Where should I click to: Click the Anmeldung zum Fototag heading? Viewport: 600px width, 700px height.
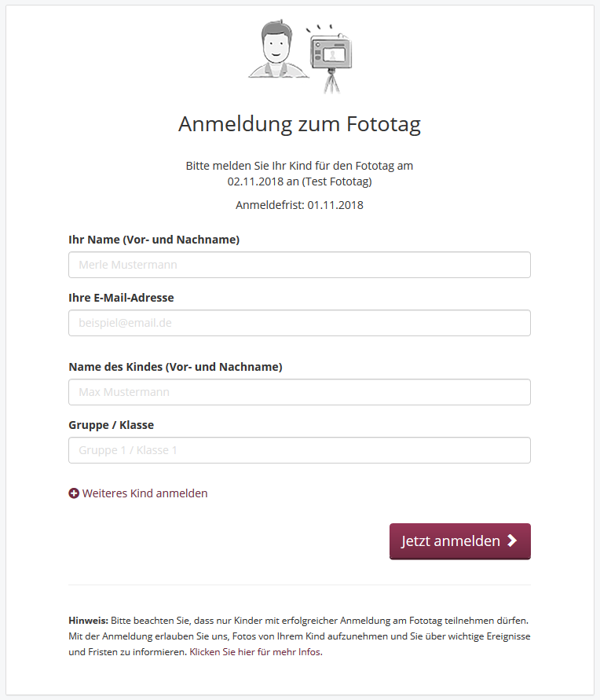pyautogui.click(x=299, y=124)
